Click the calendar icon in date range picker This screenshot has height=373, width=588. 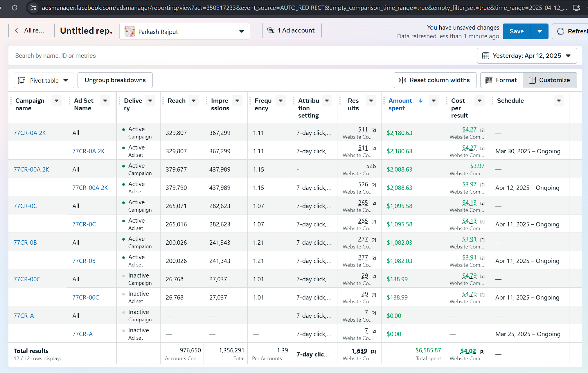(x=486, y=56)
